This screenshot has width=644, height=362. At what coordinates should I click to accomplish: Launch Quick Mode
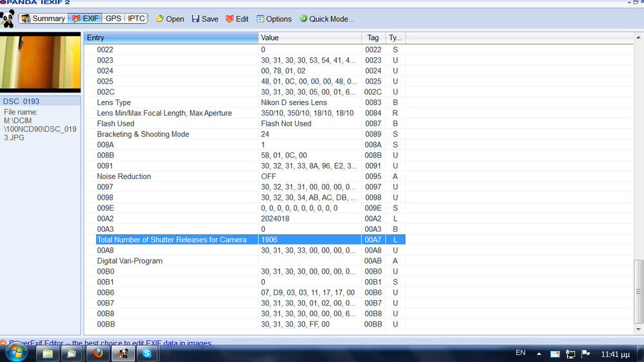[326, 19]
